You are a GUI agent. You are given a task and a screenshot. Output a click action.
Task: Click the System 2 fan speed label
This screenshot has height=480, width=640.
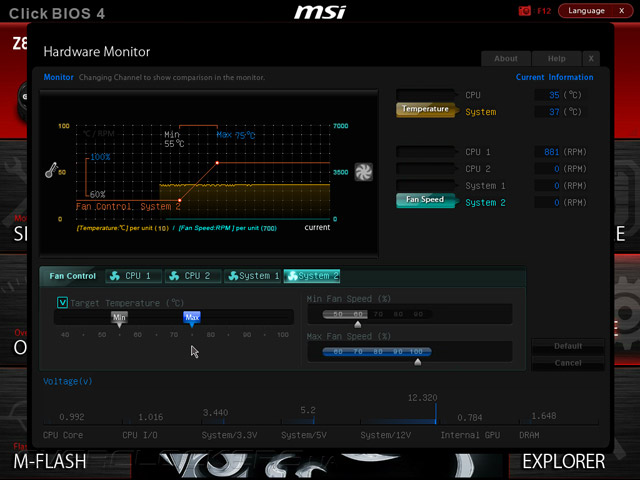(485, 202)
